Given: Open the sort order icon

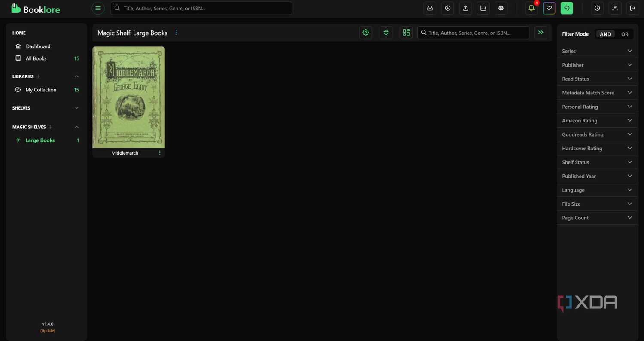Looking at the screenshot, I should [386, 33].
